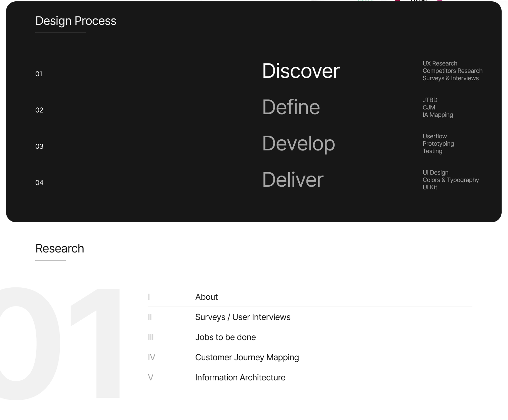Image resolution: width=508 pixels, height=420 pixels.
Task: Open the "Surveys / User Interviews" research item
Action: click(243, 317)
